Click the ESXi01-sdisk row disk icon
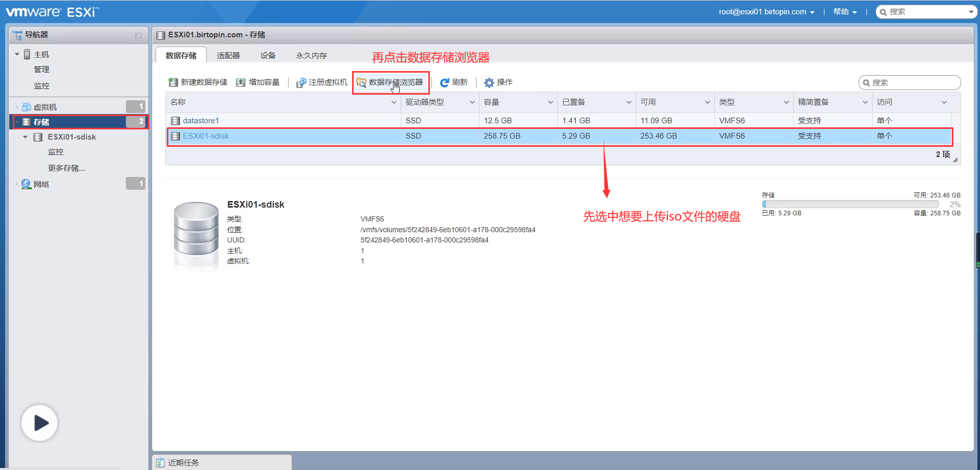Screen dimensions: 980x470 click(x=176, y=136)
